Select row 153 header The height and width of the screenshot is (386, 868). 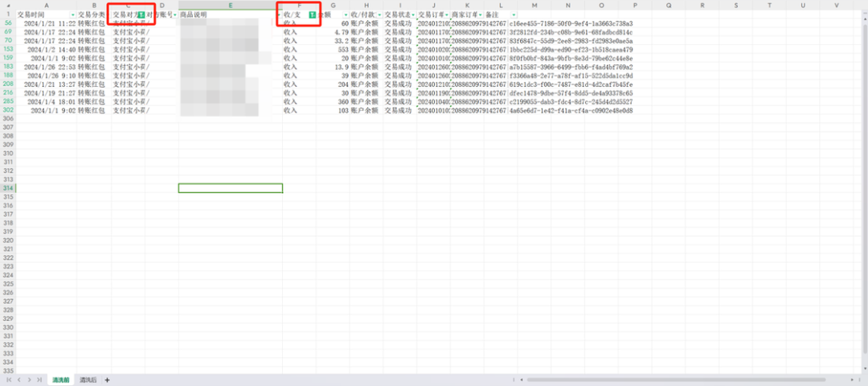tap(8, 49)
